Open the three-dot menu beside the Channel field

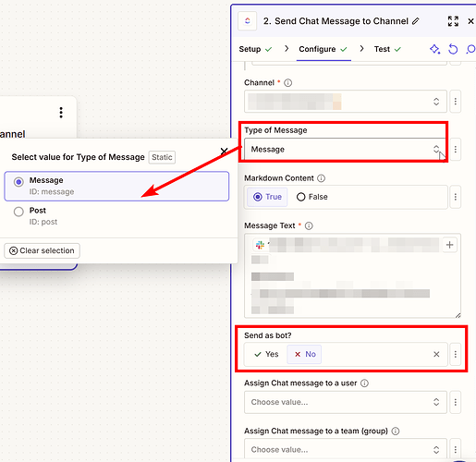[456, 102]
